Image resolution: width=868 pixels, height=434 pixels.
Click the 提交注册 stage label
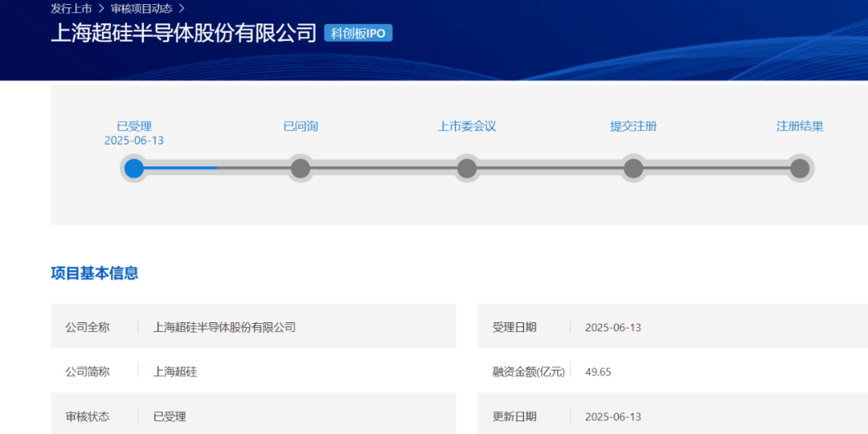click(633, 126)
